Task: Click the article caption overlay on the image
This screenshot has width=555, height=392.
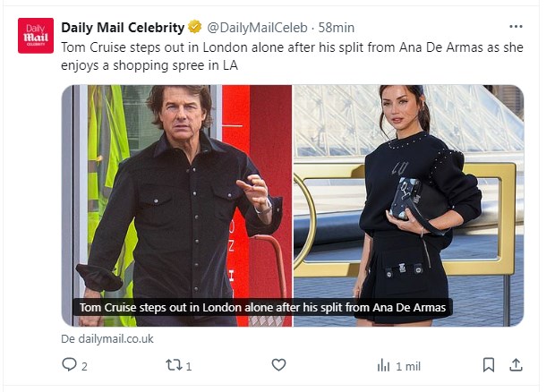Action: coord(263,307)
